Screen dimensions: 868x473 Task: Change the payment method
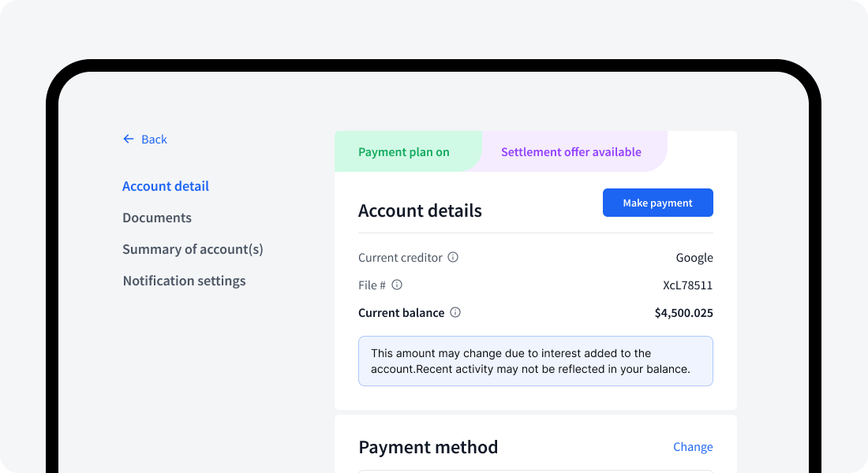coord(693,447)
